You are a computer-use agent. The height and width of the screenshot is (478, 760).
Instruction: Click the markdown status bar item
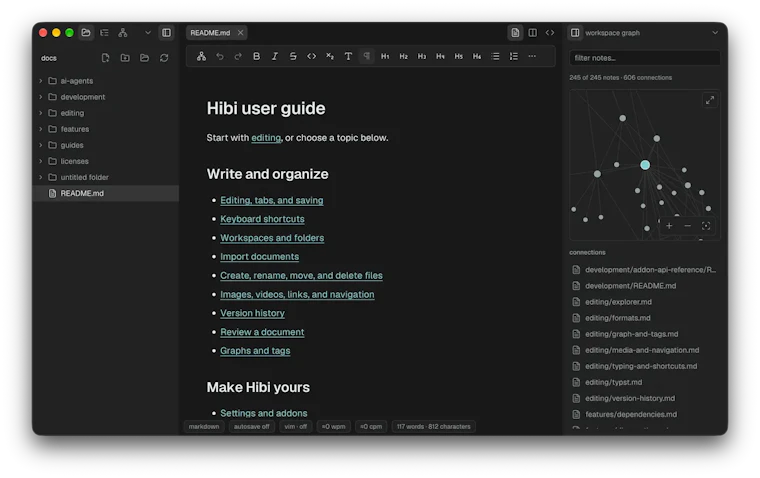coord(204,427)
